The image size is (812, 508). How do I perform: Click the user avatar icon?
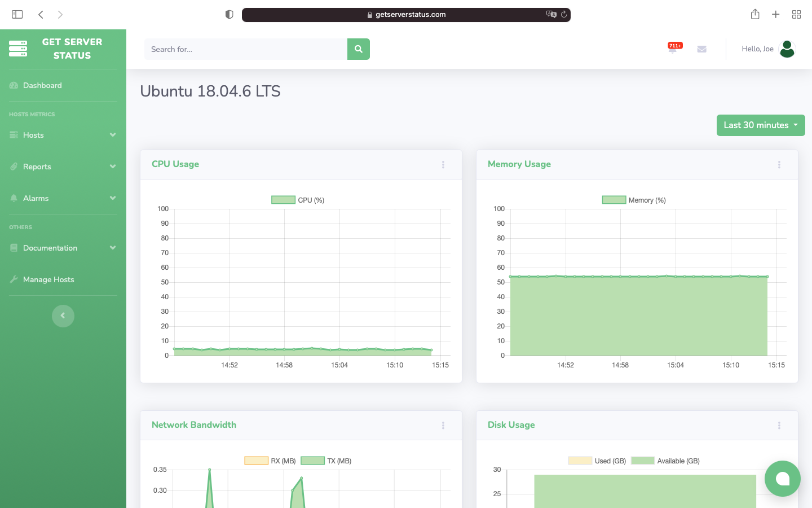click(787, 49)
